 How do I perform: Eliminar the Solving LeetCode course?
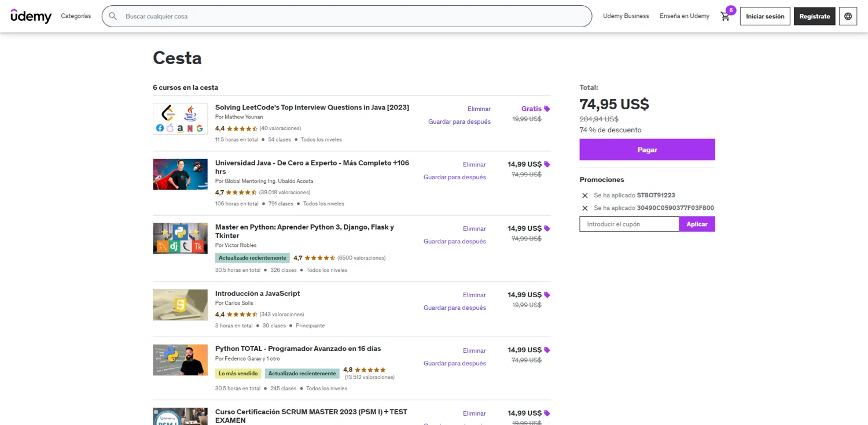click(x=479, y=109)
